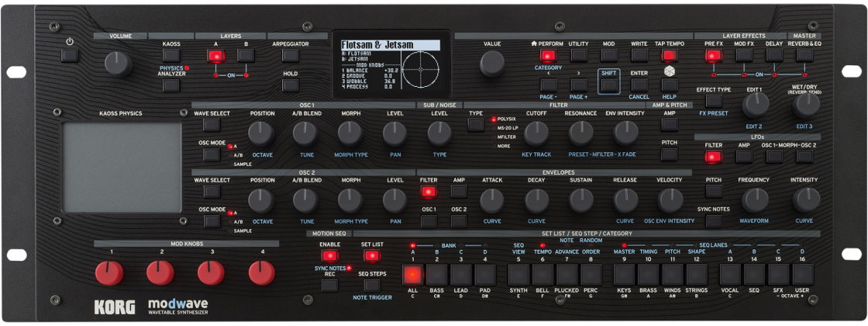Image resolution: width=868 pixels, height=326 pixels.
Task: Toggle REVERB & EQ master button
Action: click(x=804, y=55)
